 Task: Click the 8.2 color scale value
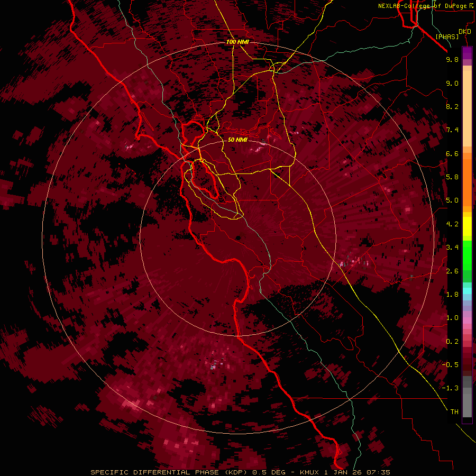452,106
